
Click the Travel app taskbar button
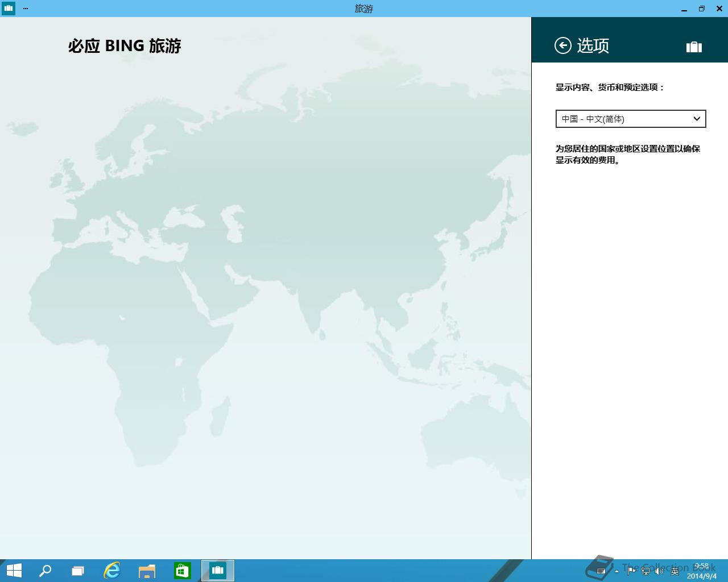click(x=218, y=571)
